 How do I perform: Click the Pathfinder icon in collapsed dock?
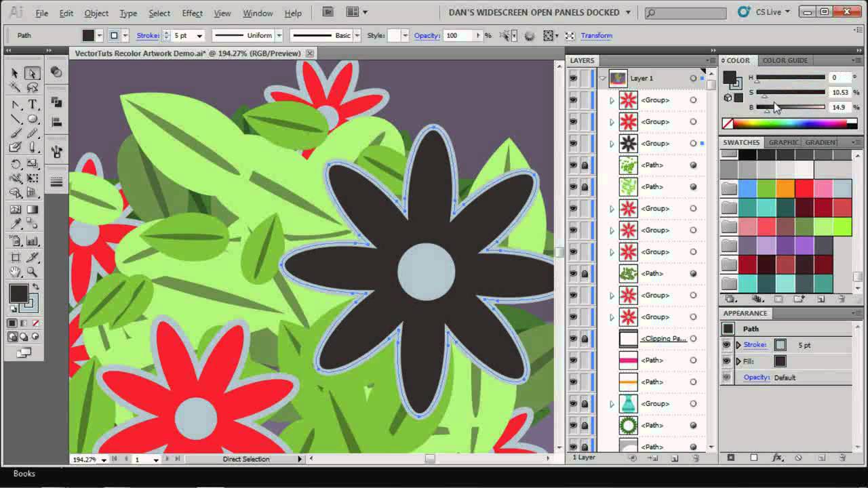(x=57, y=103)
